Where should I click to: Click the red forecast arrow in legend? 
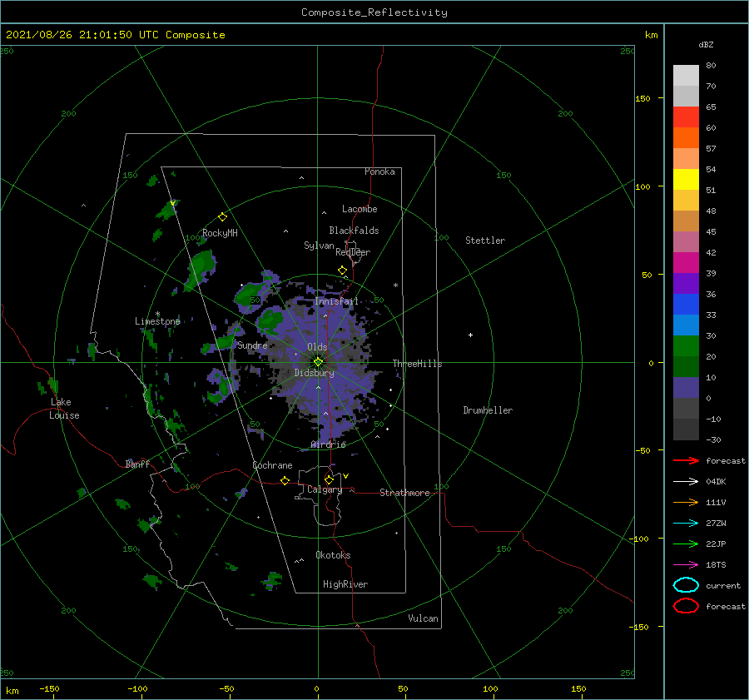click(x=686, y=460)
